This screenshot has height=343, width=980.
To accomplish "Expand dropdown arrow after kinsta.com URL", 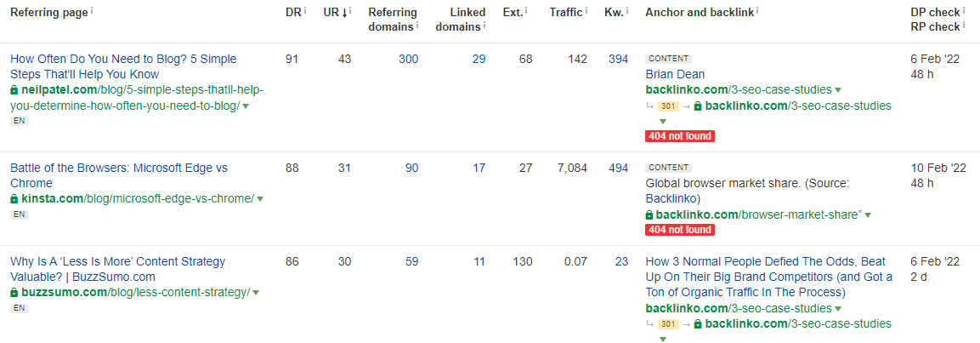I will click(x=260, y=199).
